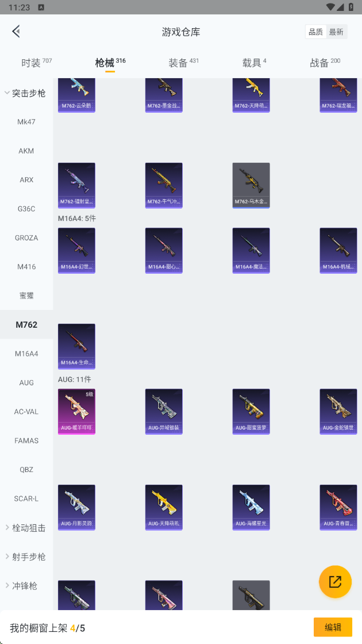
Task: Select M416 in the weapon list
Action: pos(26,267)
